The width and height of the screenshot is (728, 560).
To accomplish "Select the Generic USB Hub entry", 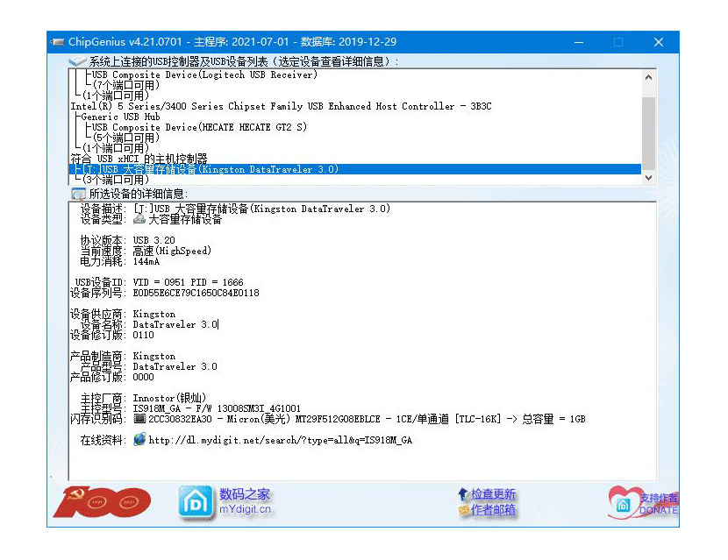I will (x=120, y=117).
